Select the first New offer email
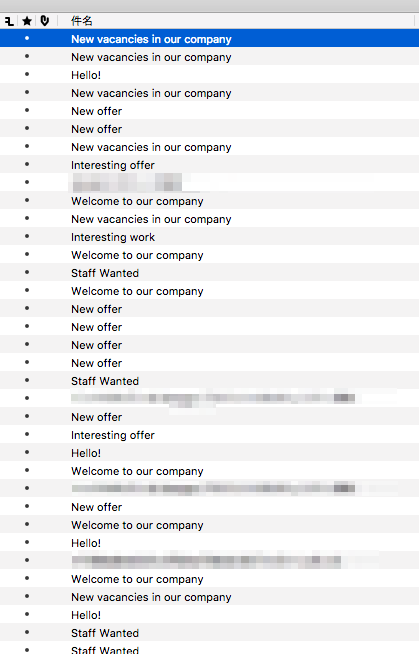 click(209, 111)
